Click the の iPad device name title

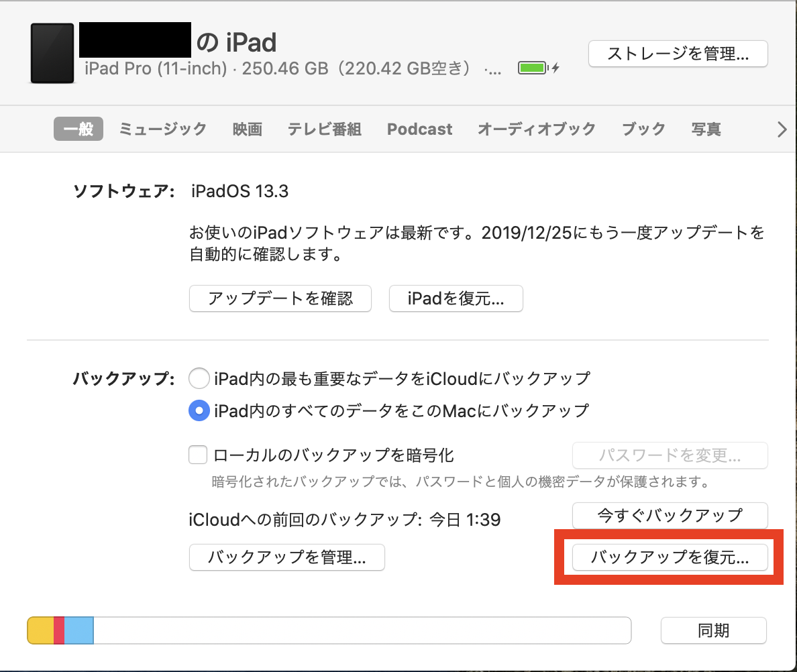pyautogui.click(x=236, y=42)
